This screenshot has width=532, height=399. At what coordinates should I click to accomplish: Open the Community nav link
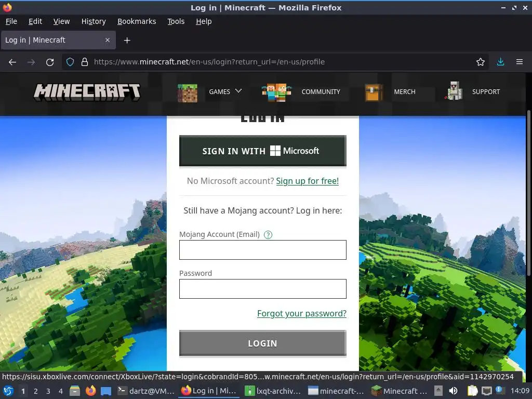click(321, 91)
